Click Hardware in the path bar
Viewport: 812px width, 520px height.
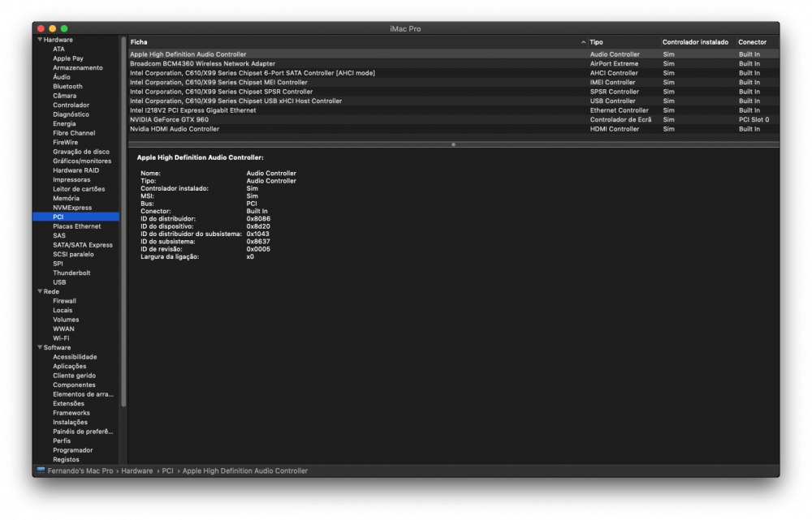pyautogui.click(x=136, y=471)
